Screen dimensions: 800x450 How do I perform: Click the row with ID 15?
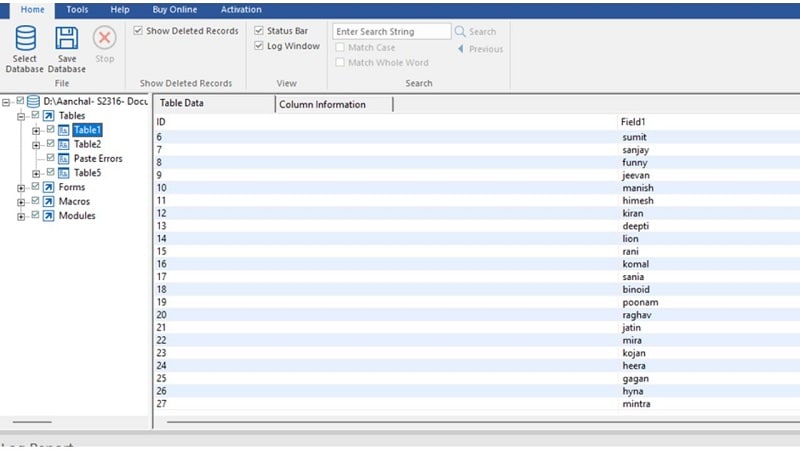[477, 252]
